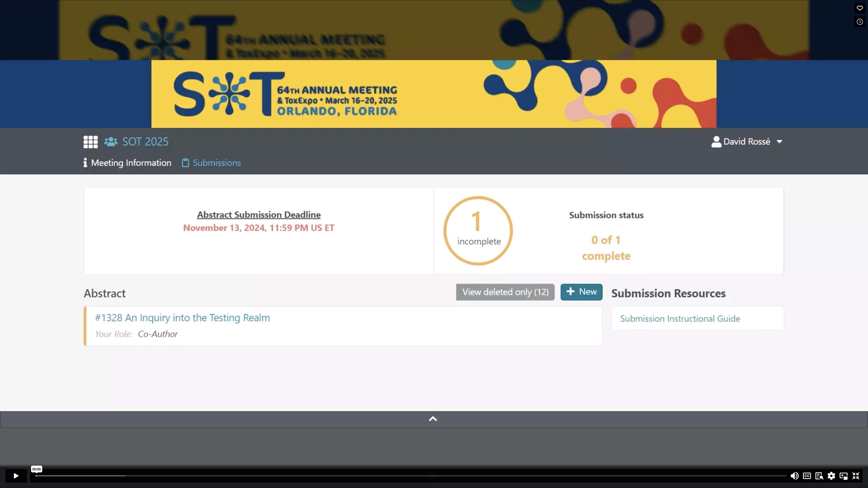
Task: Open the Submission Instructional Guide link
Action: pos(680,319)
